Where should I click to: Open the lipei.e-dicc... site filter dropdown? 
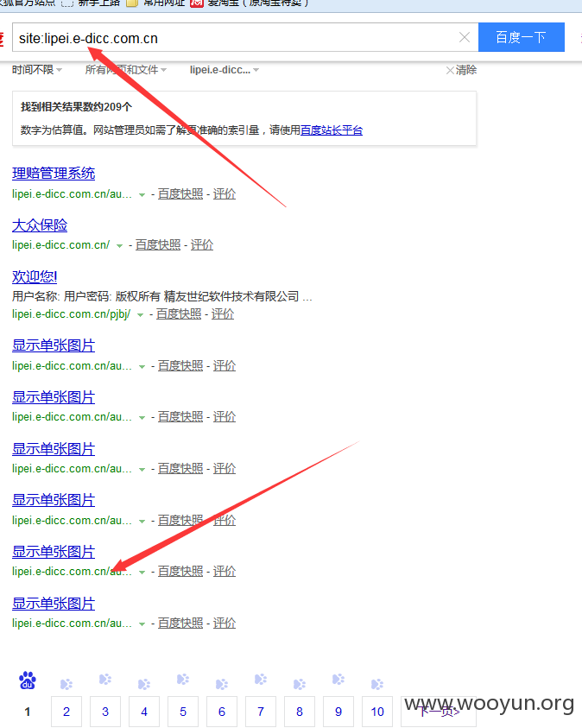[225, 70]
